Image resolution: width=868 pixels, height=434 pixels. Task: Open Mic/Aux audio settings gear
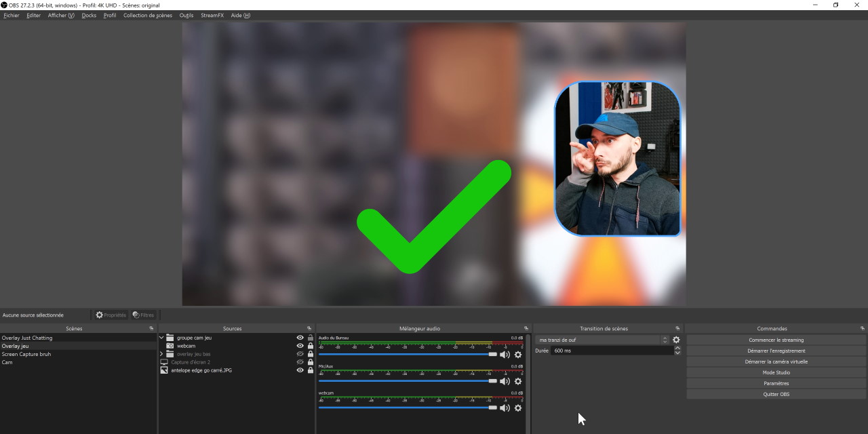(x=518, y=381)
